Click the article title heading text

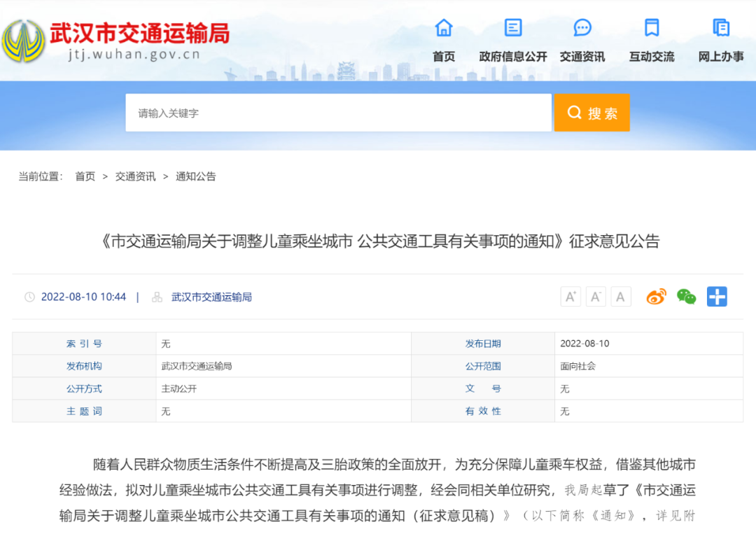[378, 241]
